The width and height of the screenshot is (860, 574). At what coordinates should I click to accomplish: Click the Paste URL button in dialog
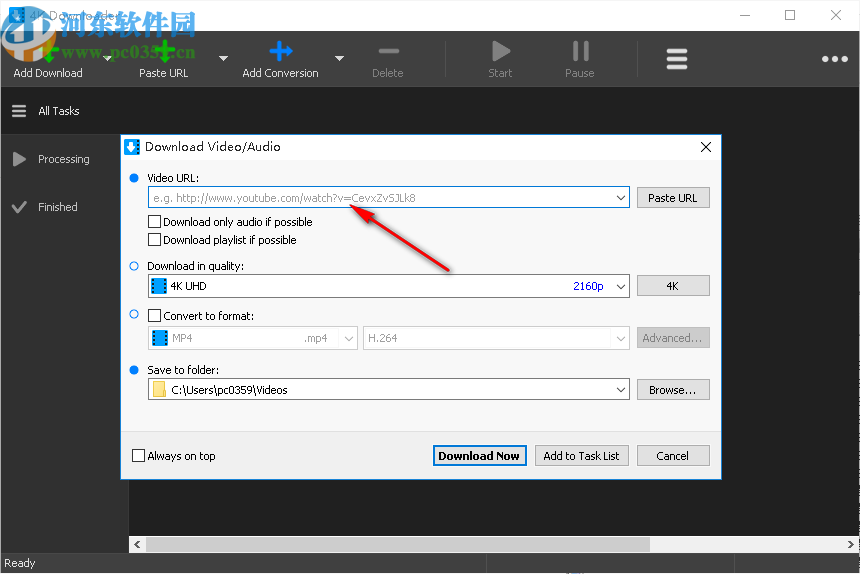pyautogui.click(x=673, y=198)
